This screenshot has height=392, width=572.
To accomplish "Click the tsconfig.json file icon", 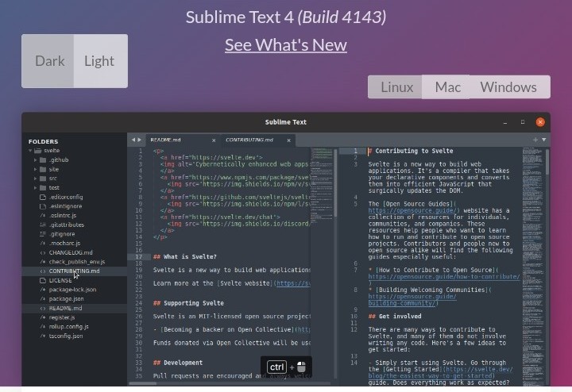I will pos(43,336).
